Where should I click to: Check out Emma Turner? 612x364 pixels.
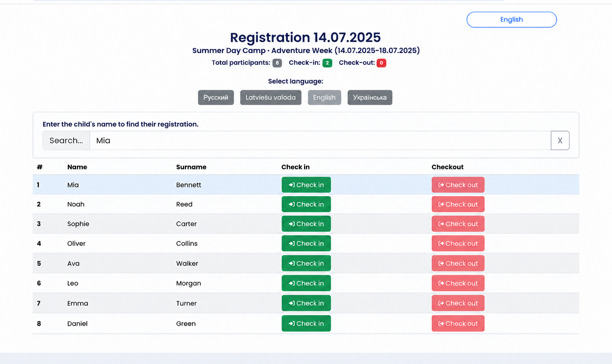tap(458, 303)
